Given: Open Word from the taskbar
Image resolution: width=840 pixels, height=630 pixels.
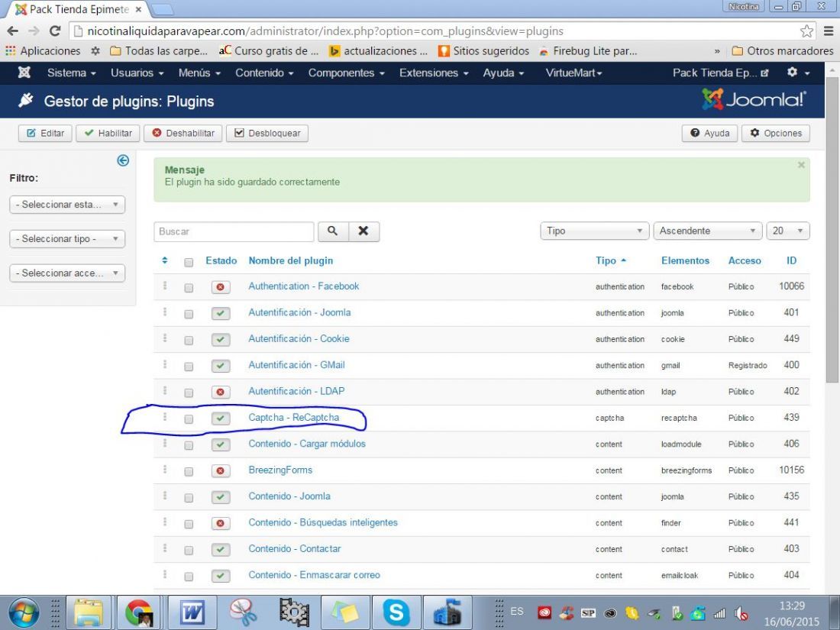Looking at the screenshot, I should tap(192, 612).
